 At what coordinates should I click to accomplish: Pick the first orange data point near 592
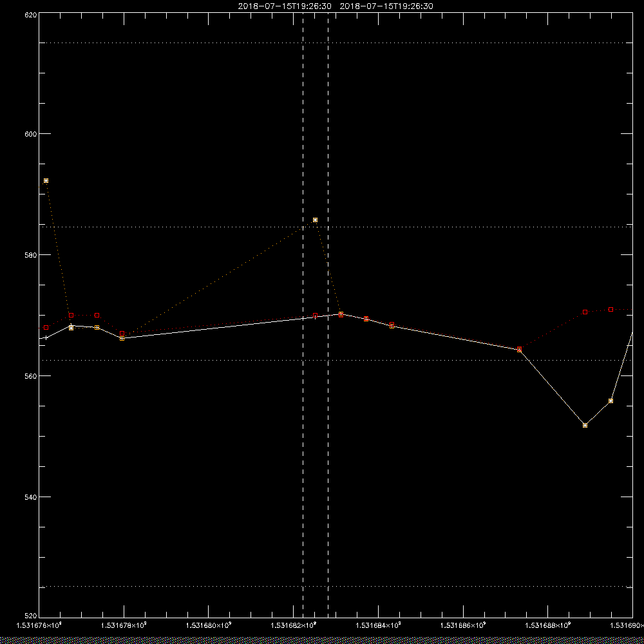46,181
